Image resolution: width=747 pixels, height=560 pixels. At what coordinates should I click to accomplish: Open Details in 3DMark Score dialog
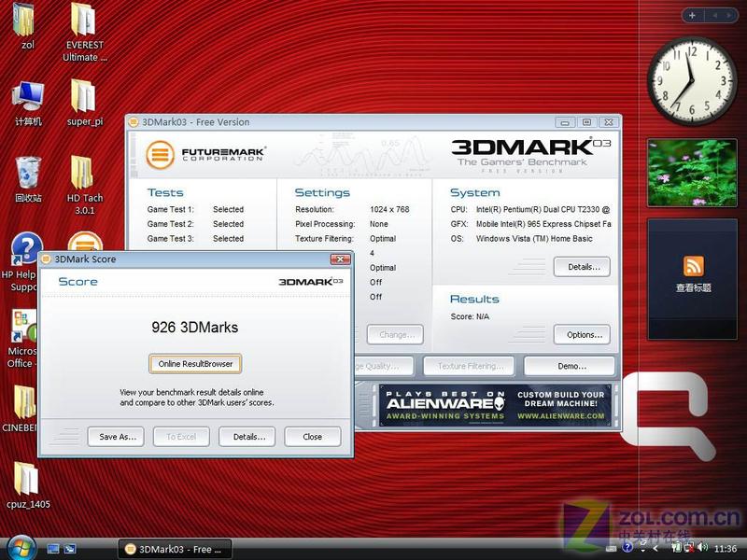[247, 437]
